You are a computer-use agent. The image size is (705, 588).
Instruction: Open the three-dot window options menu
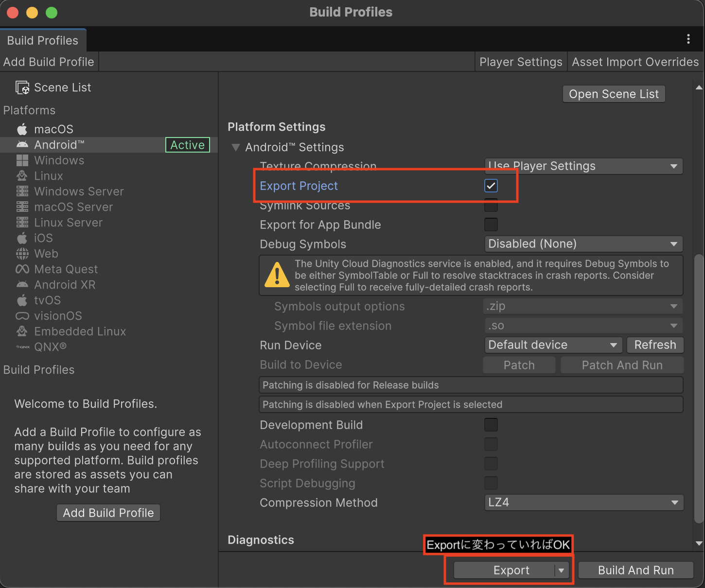click(x=688, y=39)
